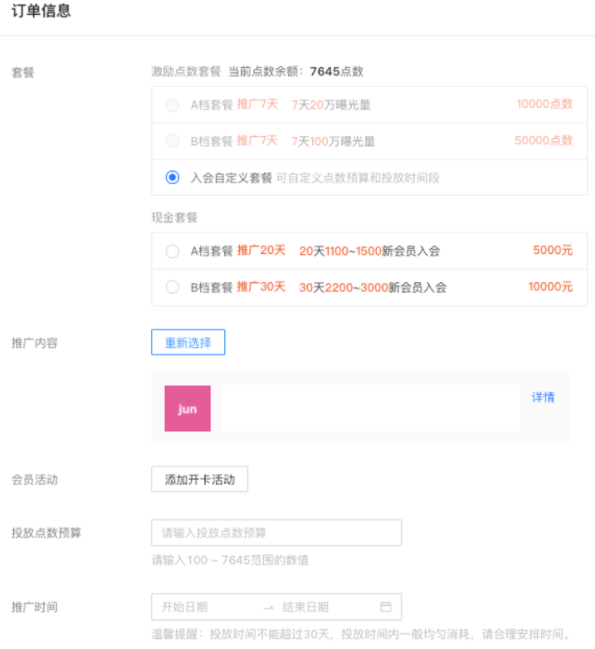Choose the cash B档套餐 10000元 radio option
The height and width of the screenshot is (649, 595).
172,287
